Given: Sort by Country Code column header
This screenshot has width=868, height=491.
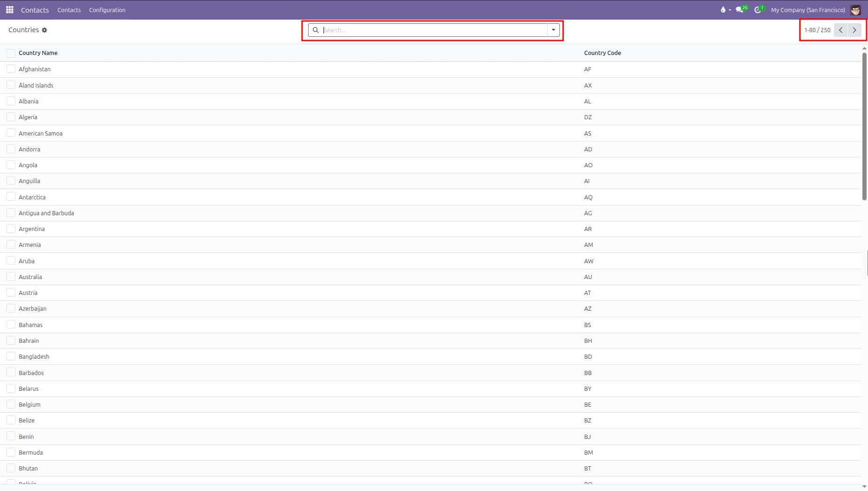Looking at the screenshot, I should click(x=602, y=53).
